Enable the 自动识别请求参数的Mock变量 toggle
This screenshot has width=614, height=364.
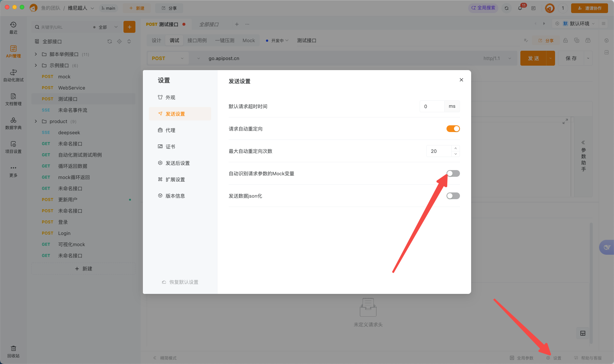pos(453,173)
